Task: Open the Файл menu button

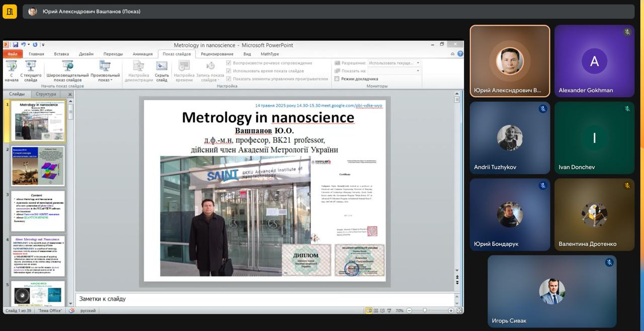Action: point(13,54)
